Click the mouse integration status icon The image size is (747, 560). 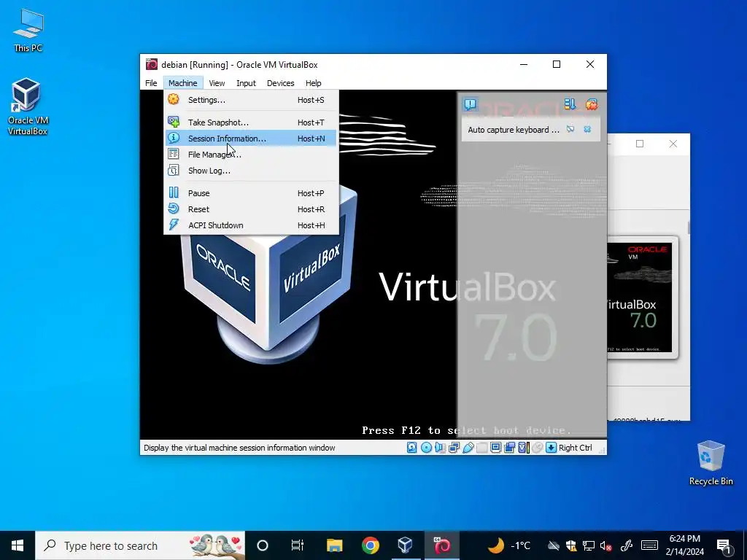click(x=538, y=448)
